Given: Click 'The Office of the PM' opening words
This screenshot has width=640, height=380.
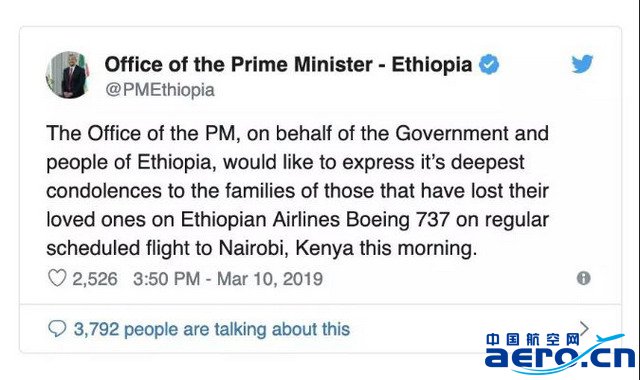Looking at the screenshot, I should tap(141, 133).
